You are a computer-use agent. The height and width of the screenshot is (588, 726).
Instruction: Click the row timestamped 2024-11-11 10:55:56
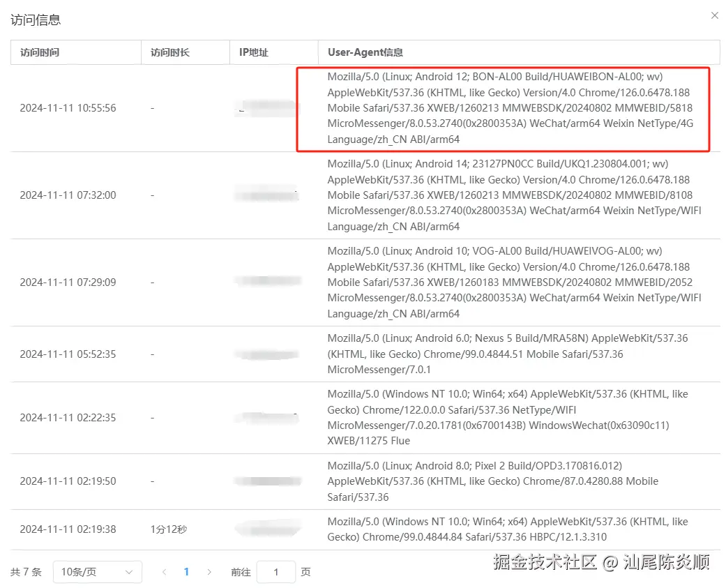click(68, 108)
